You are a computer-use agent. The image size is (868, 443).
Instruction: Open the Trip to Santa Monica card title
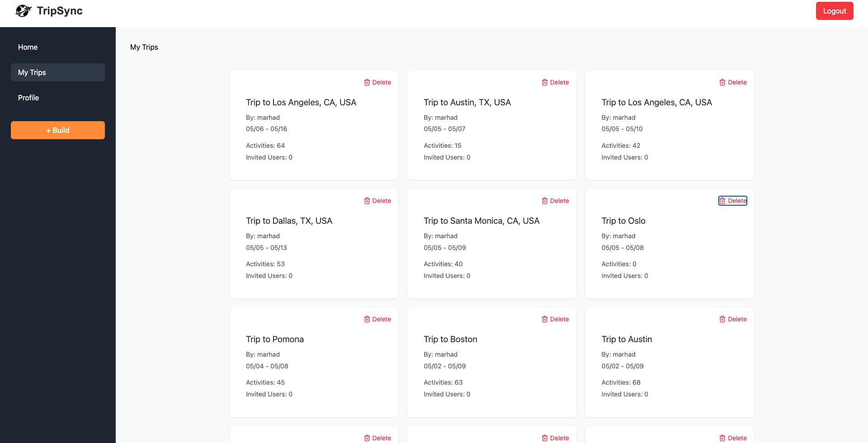pyautogui.click(x=481, y=221)
